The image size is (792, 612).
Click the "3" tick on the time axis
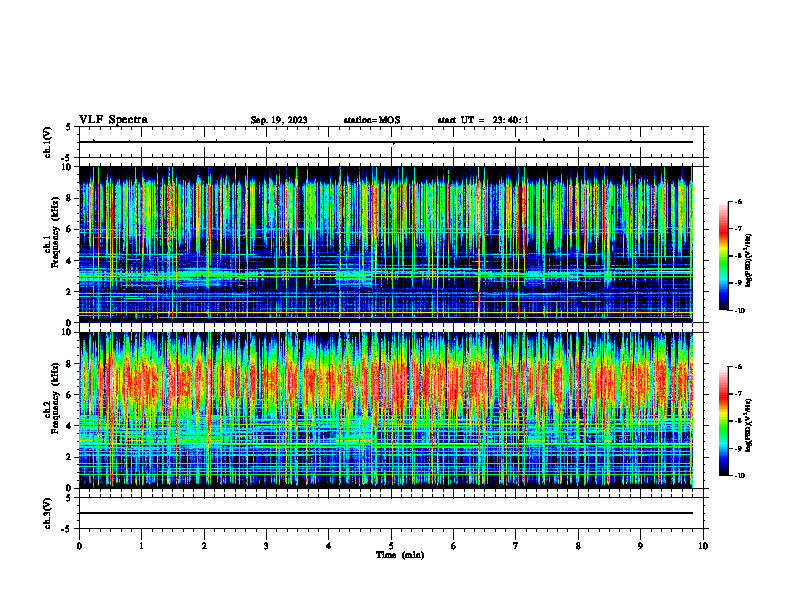pos(266,546)
